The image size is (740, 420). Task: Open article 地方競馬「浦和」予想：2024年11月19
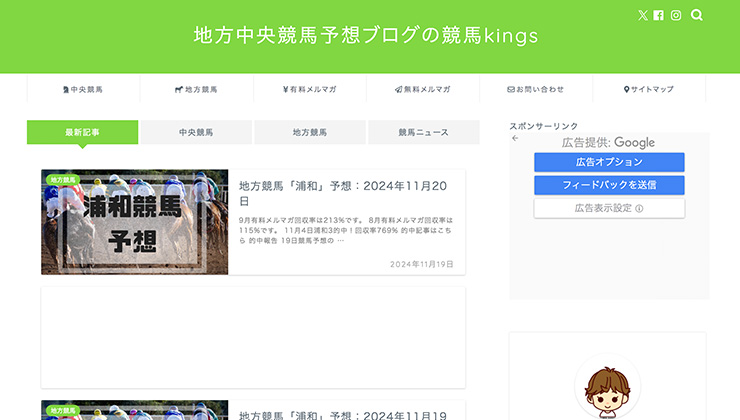pyautogui.click(x=343, y=415)
